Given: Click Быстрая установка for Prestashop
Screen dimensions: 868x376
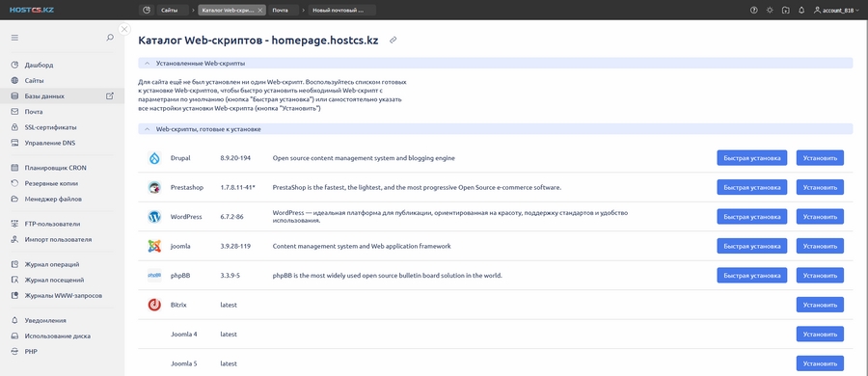Looking at the screenshot, I should click(751, 187).
